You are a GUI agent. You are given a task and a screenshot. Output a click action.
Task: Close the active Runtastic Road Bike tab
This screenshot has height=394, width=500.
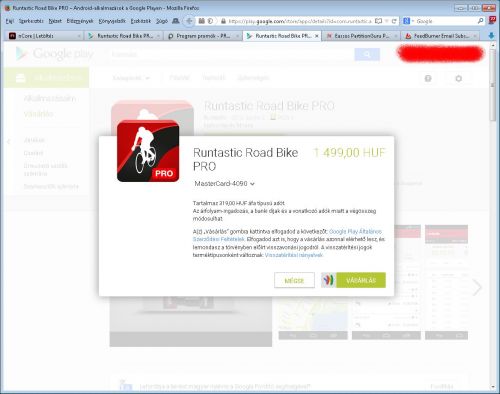tap(316, 36)
